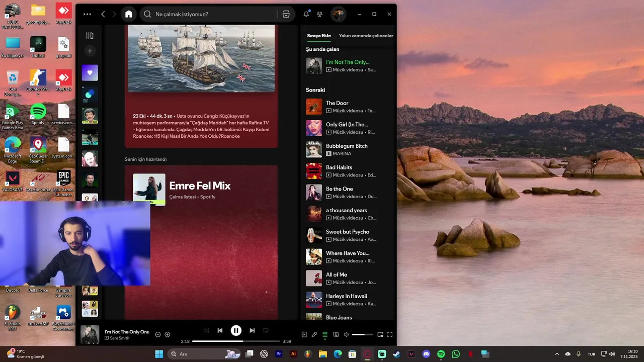
Task: Toggle shuffle playback
Action: click(x=206, y=330)
